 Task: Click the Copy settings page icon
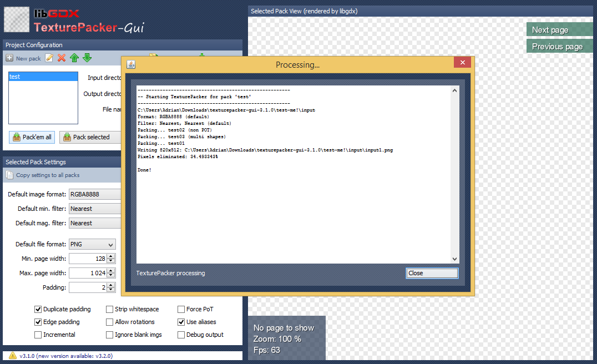pyautogui.click(x=9, y=175)
